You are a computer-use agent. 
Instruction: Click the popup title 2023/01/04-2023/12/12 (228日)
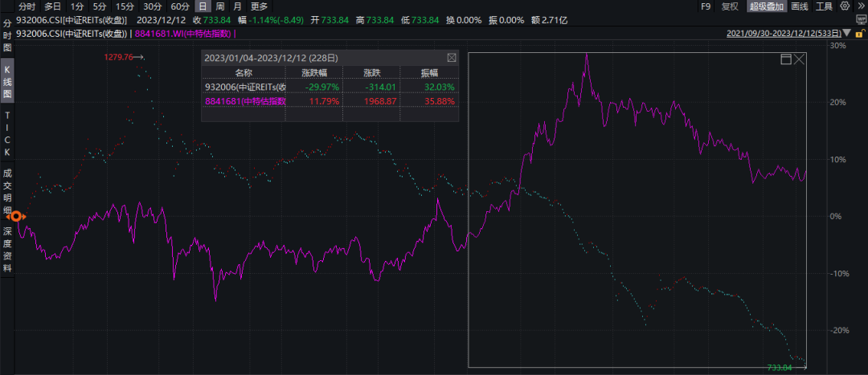[272, 58]
